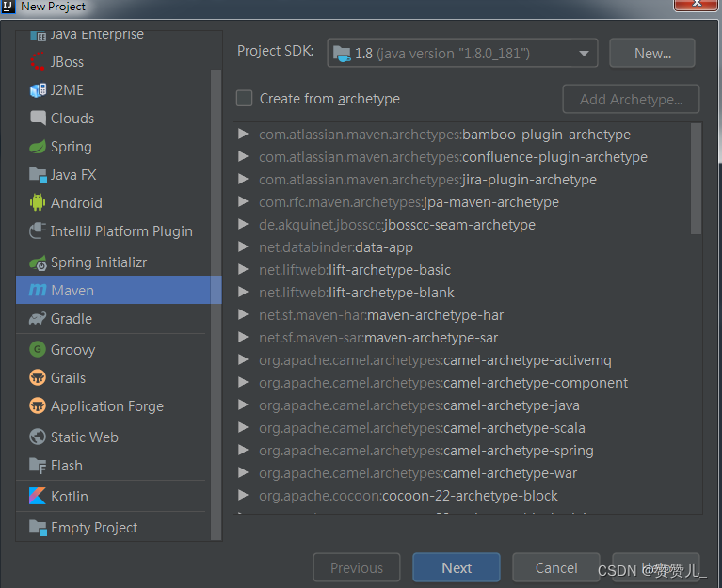Click the Spring leaf icon
722x588 pixels.
point(38,147)
